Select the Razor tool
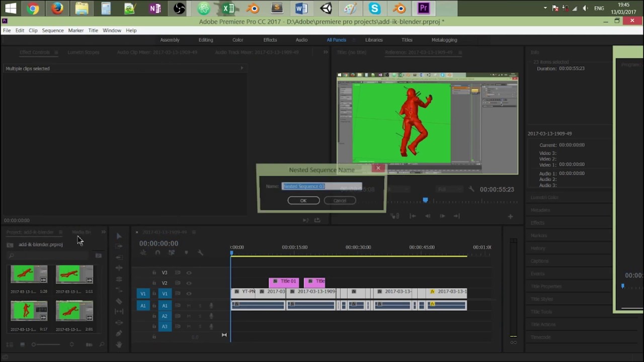Image resolution: width=644 pixels, height=362 pixels. pyautogui.click(x=119, y=301)
